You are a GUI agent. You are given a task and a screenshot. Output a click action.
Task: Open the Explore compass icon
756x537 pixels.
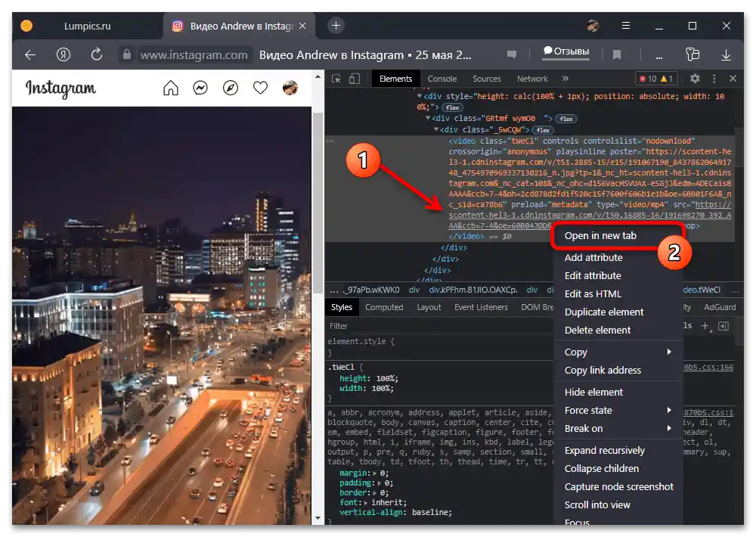231,88
